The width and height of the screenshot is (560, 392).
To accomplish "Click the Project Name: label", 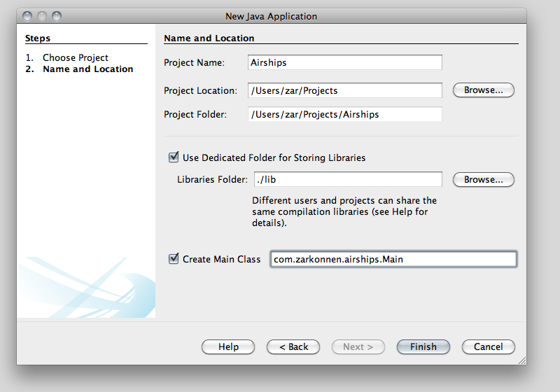I will point(195,63).
